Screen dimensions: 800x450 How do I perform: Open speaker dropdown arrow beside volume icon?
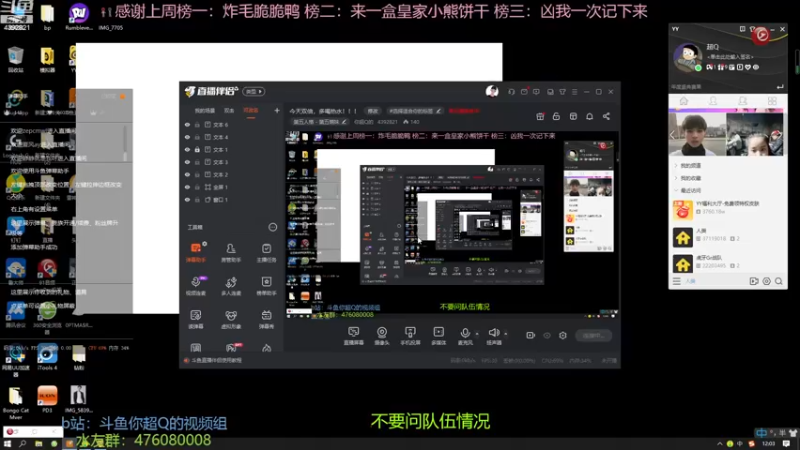coord(506,334)
